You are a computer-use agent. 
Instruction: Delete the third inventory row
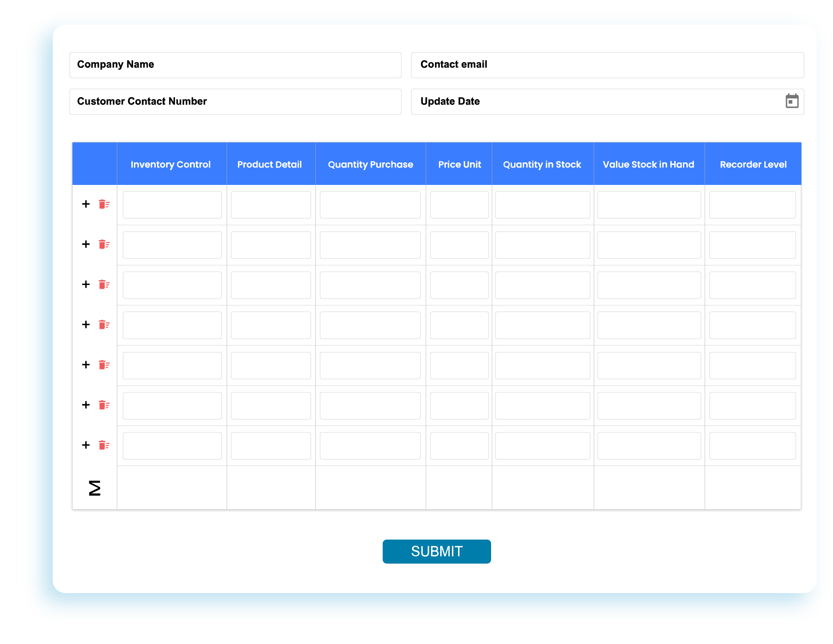(x=104, y=284)
